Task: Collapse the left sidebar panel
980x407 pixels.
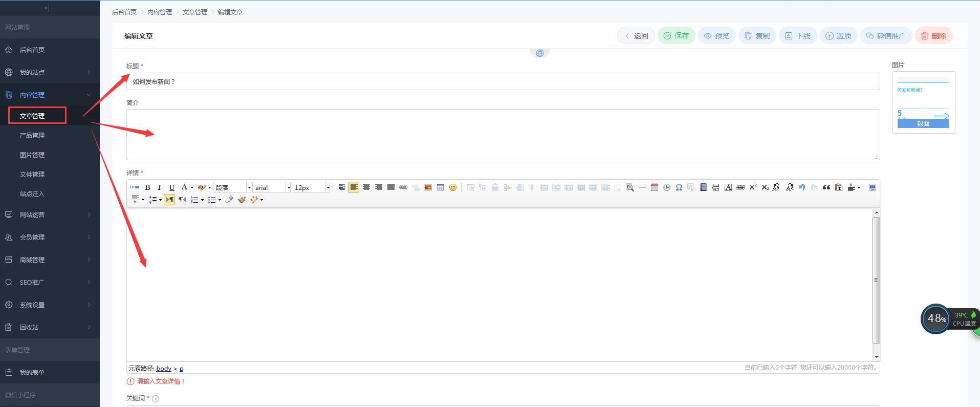Action: (49, 8)
